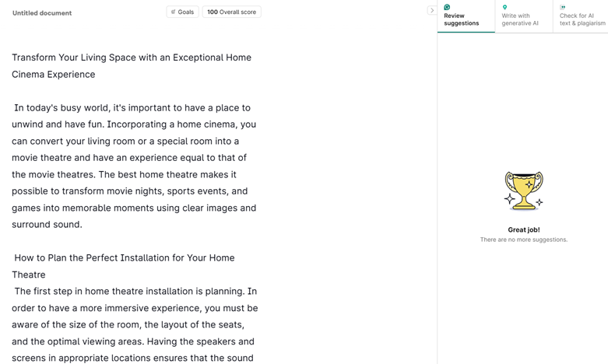Screen dimensions: 608x364
Task: Click the gold trophy illustration
Action: (523, 191)
